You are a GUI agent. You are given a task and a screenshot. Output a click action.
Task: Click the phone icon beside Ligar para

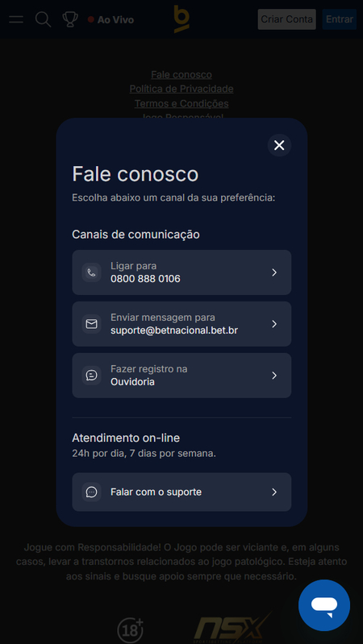click(x=91, y=272)
